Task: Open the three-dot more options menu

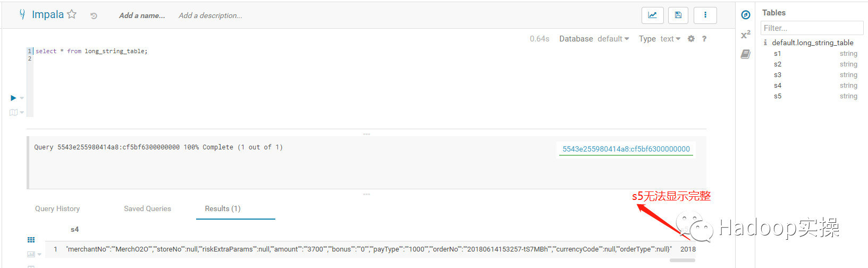Action: tap(705, 15)
